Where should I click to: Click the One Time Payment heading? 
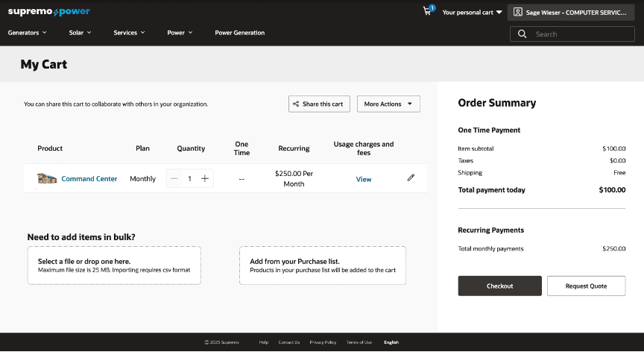pos(489,131)
